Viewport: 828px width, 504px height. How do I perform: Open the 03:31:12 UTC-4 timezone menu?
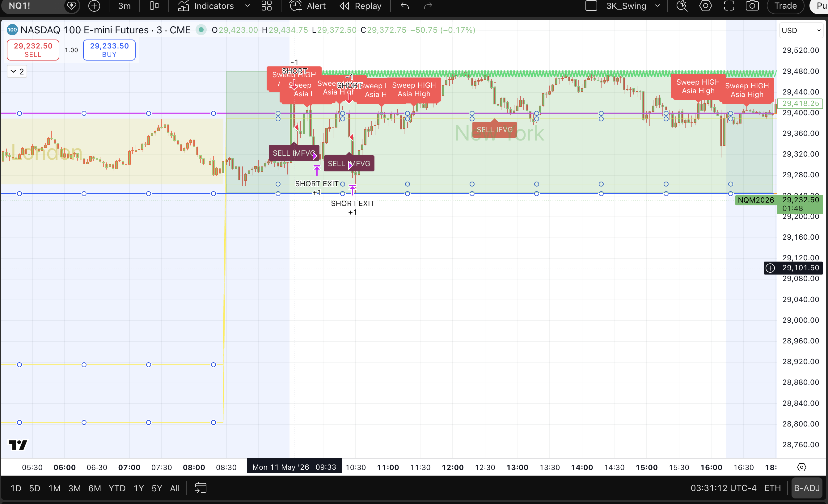pos(724,488)
